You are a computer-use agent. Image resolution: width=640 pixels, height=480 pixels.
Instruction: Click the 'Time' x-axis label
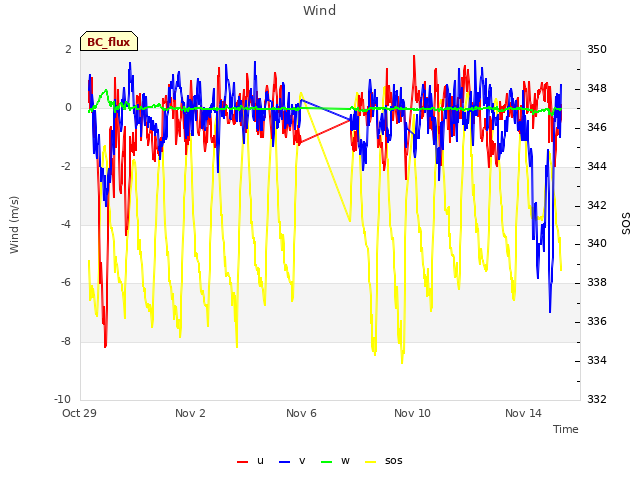tap(566, 429)
